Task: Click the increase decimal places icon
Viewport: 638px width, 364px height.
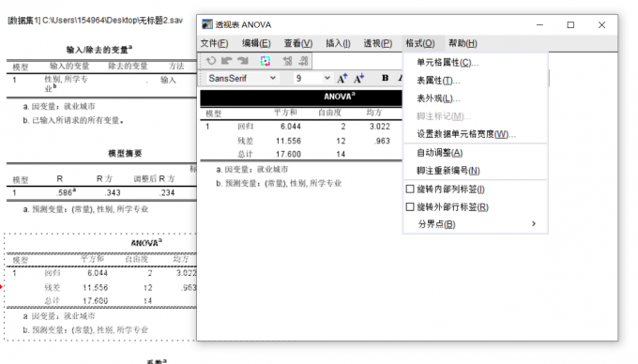Action: click(287, 61)
